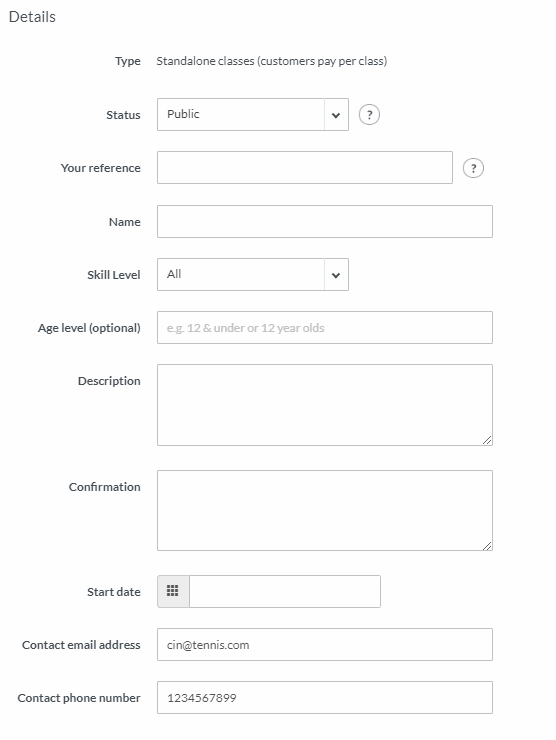
Task: Select the Contact phone number field
Action: 325,697
